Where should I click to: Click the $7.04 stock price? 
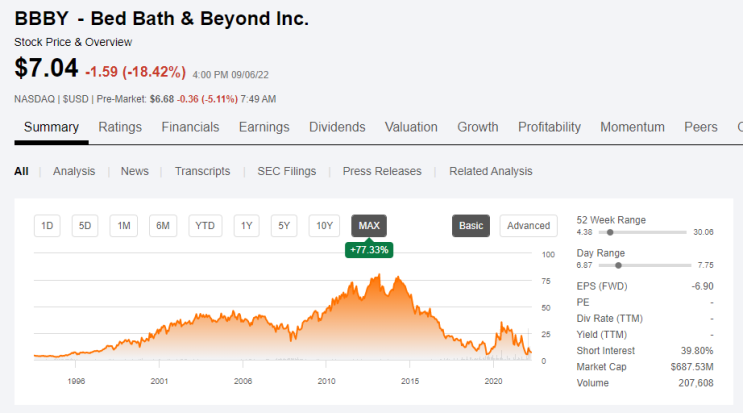[x=46, y=68]
